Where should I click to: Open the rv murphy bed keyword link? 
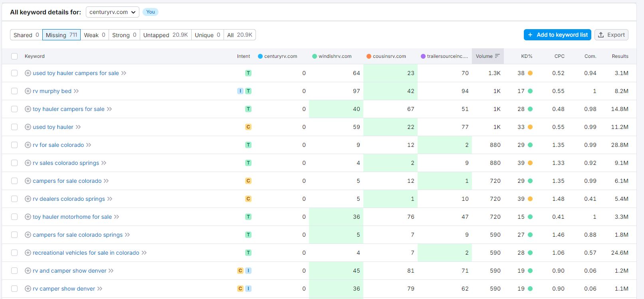coord(52,91)
